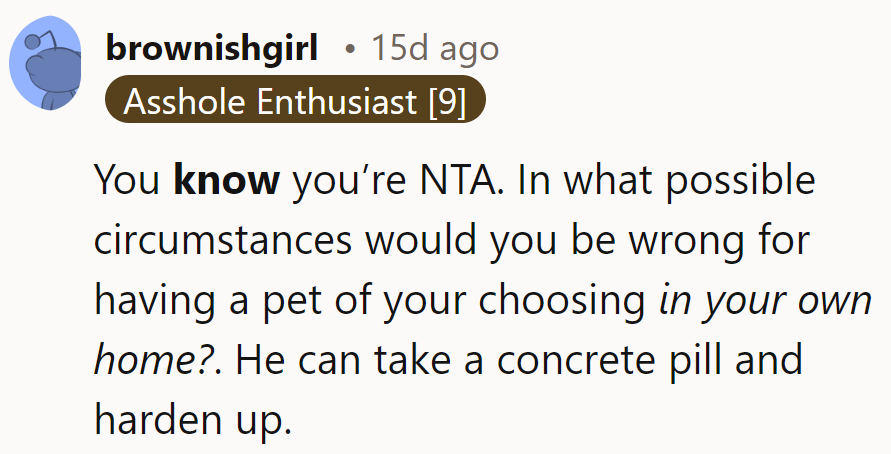Click the 15d ago timestamp

(435, 47)
